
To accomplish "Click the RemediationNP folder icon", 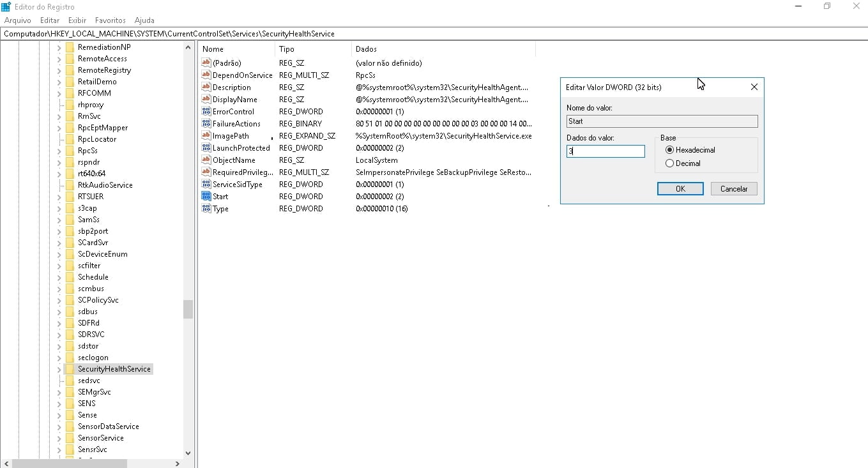I will [70, 47].
